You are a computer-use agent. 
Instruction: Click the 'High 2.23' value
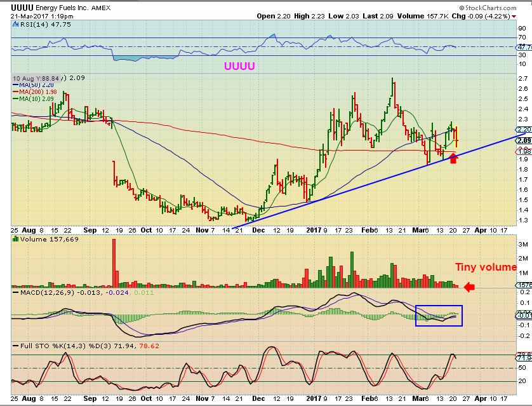tap(309, 16)
